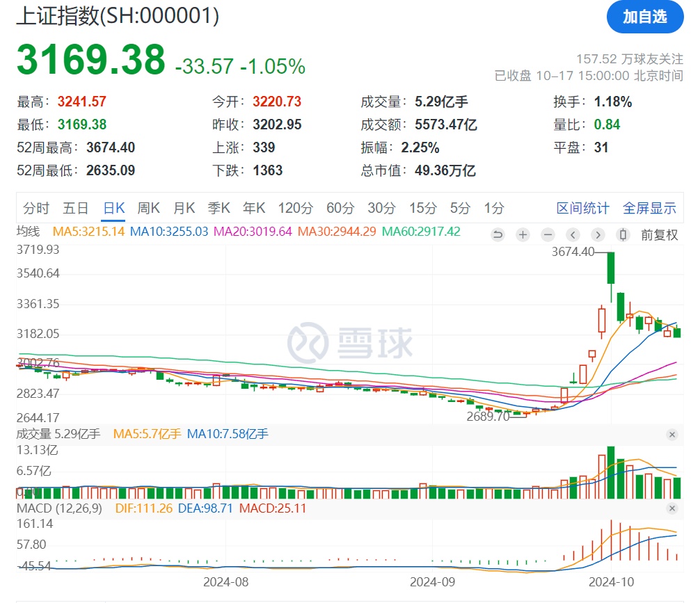
Task: Click the tall green candle at 3674.40 peak
Action: [x=611, y=268]
